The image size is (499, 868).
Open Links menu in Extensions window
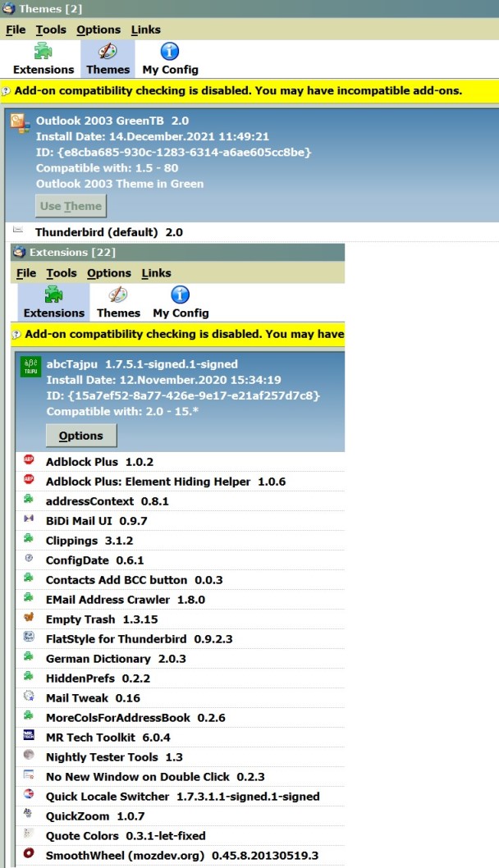156,273
